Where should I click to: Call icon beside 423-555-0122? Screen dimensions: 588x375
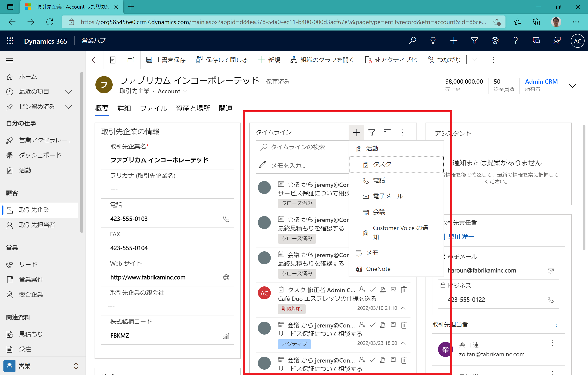coord(551,300)
